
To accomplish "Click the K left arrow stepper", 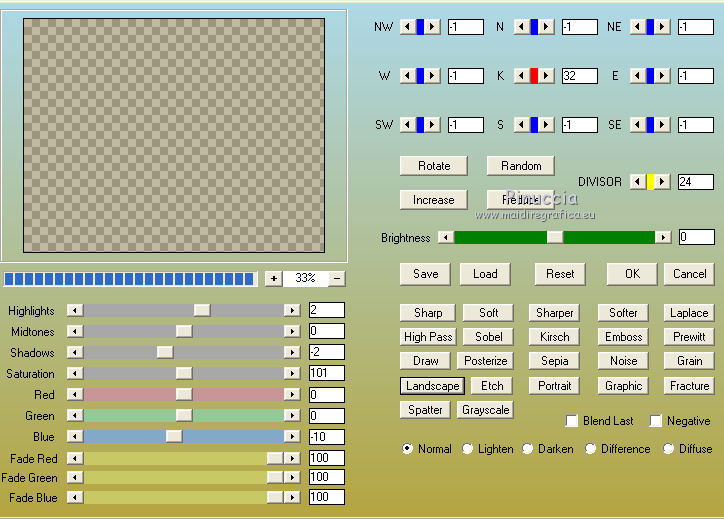I will pyautogui.click(x=522, y=76).
